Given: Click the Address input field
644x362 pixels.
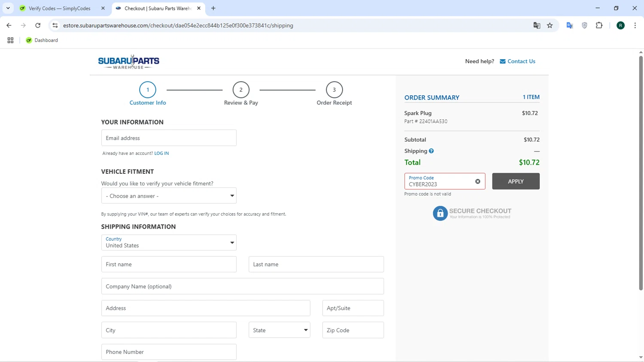Looking at the screenshot, I should click(x=206, y=308).
